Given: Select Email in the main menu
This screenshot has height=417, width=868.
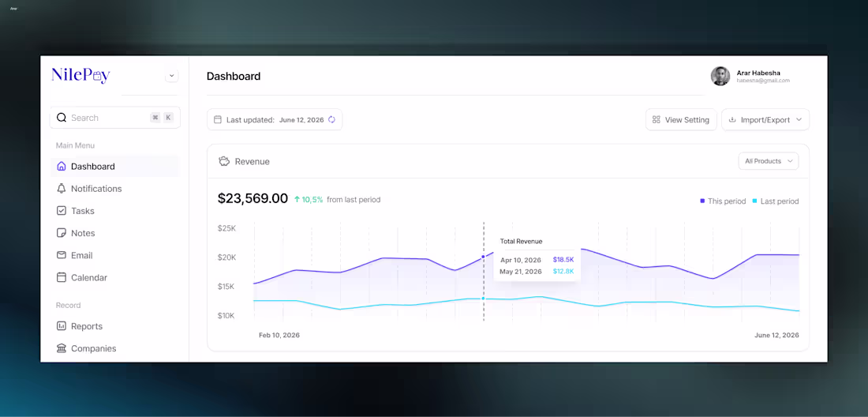Looking at the screenshot, I should pyautogui.click(x=115, y=255).
